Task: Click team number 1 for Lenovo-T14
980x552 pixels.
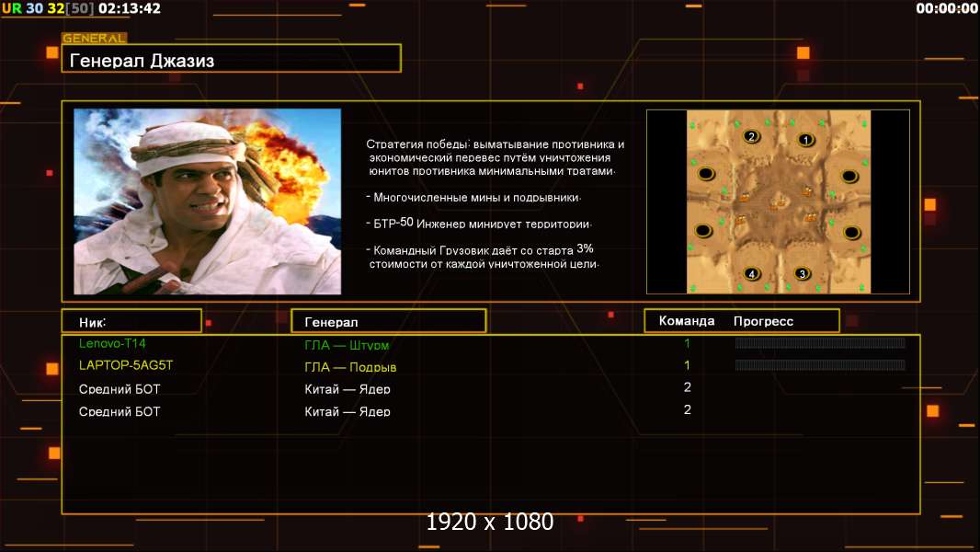Action: point(687,343)
